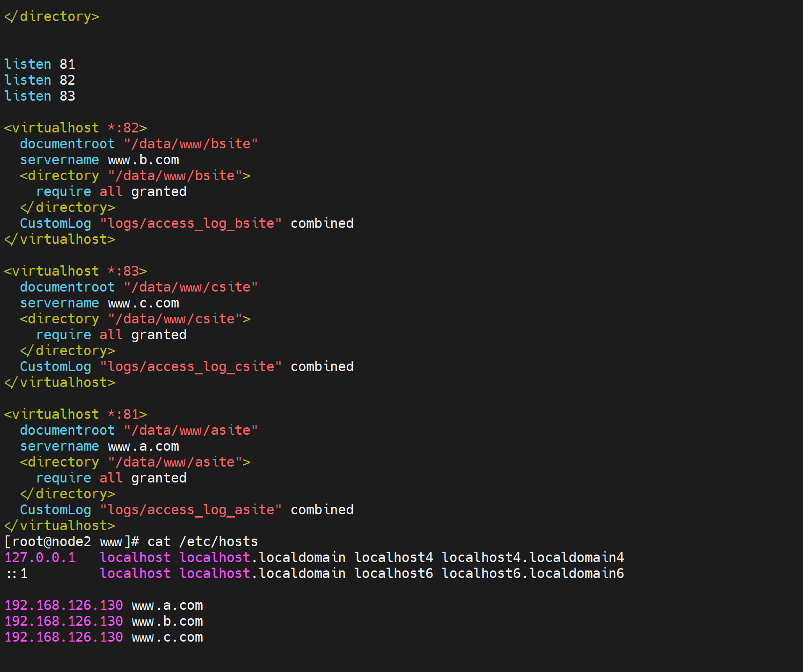Click localhost6.localdomain6 in hosts output
The width and height of the screenshot is (803, 672).
click(533, 574)
